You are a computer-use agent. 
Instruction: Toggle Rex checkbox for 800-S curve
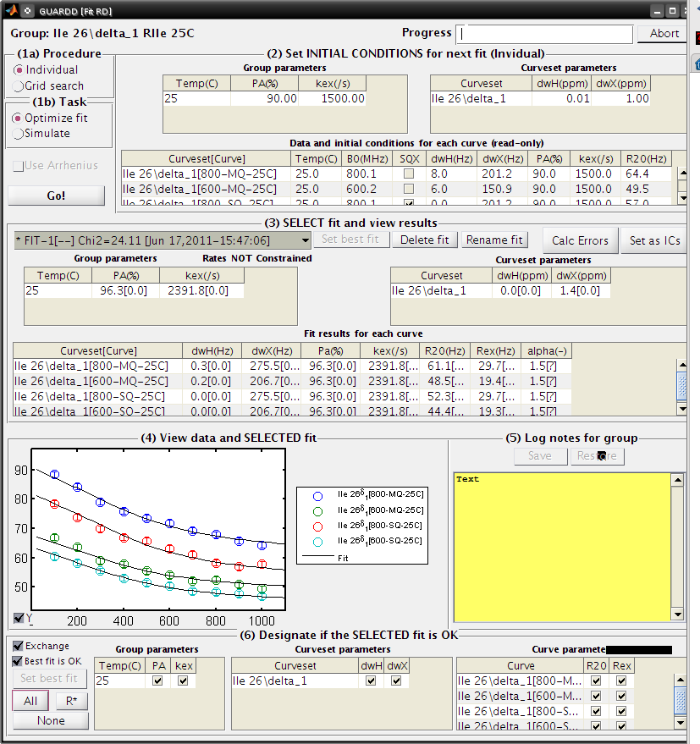621,711
